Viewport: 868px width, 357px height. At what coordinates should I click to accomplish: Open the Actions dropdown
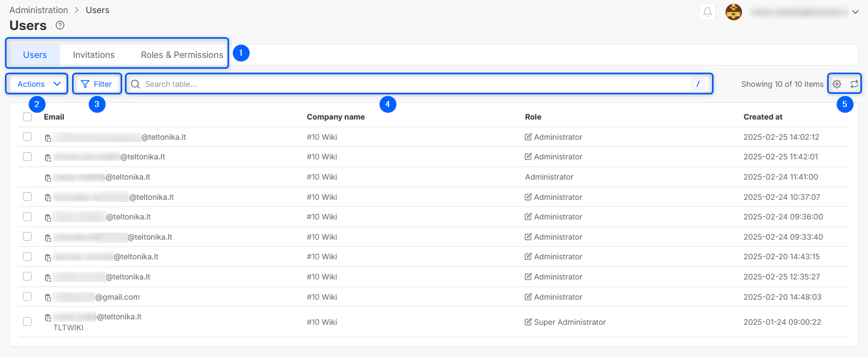tap(37, 84)
